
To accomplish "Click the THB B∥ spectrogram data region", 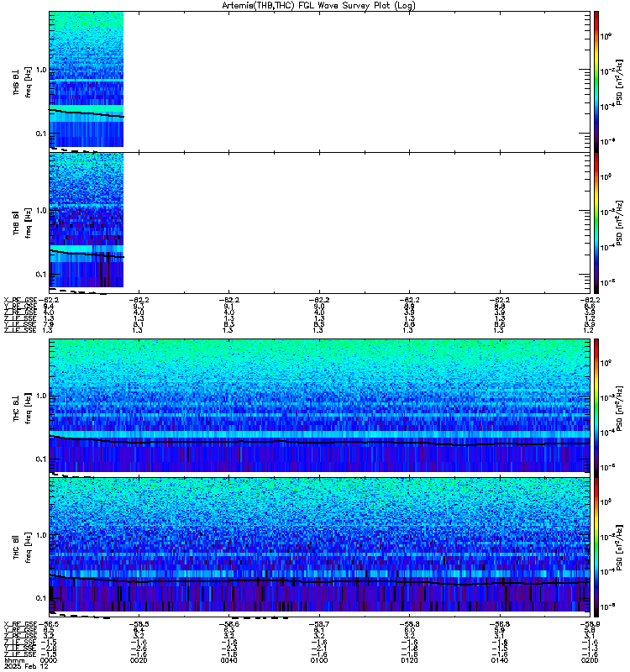I will click(x=87, y=220).
